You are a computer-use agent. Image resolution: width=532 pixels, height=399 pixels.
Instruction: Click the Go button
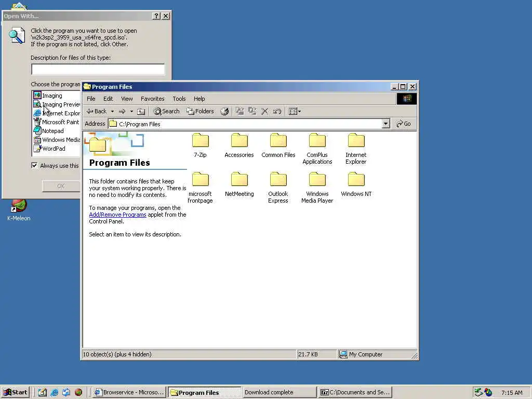point(404,124)
